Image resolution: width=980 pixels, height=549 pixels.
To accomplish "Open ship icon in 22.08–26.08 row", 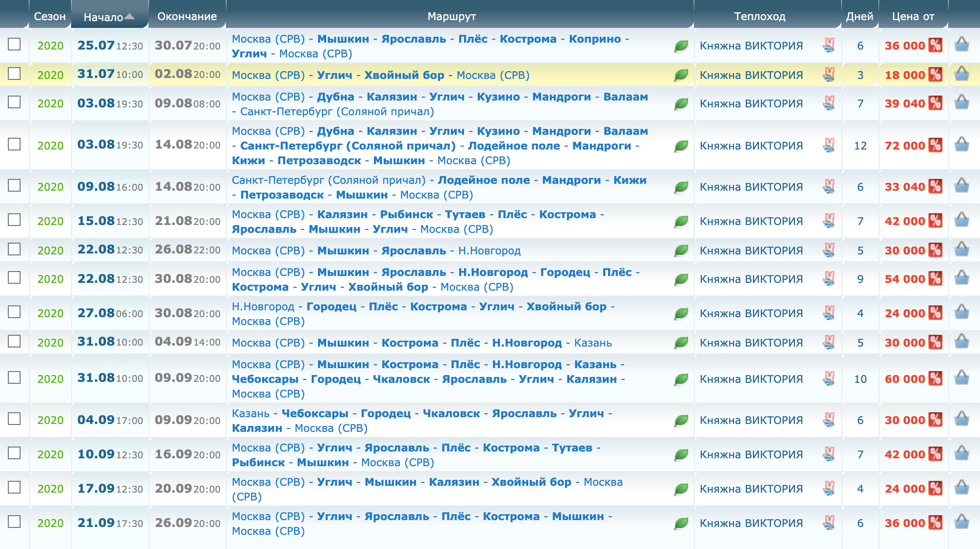I will click(829, 250).
